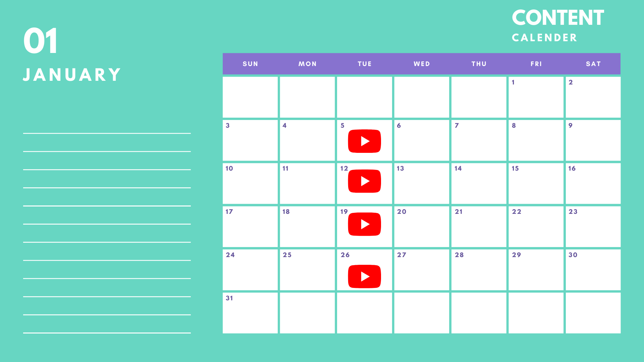Viewport: 644px width, 362px height.
Task: Select the SUN column header
Action: 250,63
